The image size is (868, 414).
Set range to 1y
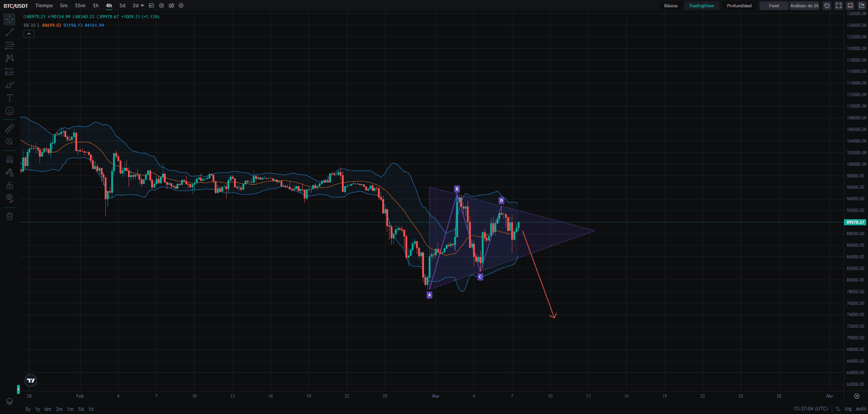pyautogui.click(x=38, y=409)
